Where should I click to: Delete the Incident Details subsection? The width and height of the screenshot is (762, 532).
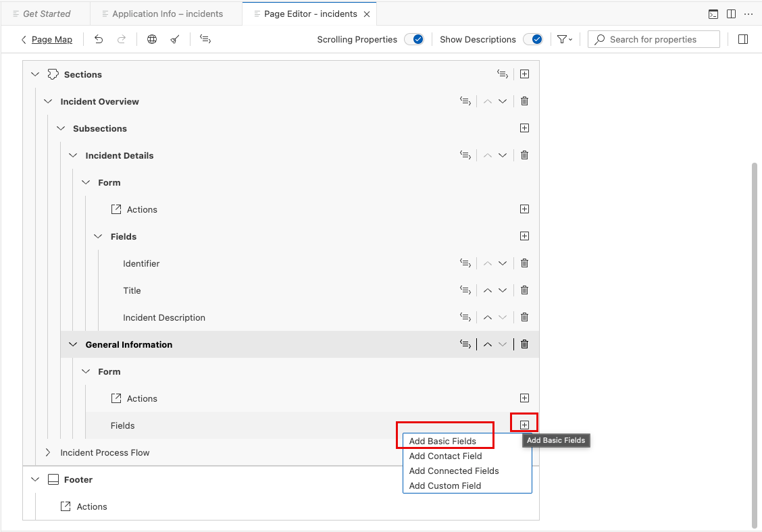[524, 155]
